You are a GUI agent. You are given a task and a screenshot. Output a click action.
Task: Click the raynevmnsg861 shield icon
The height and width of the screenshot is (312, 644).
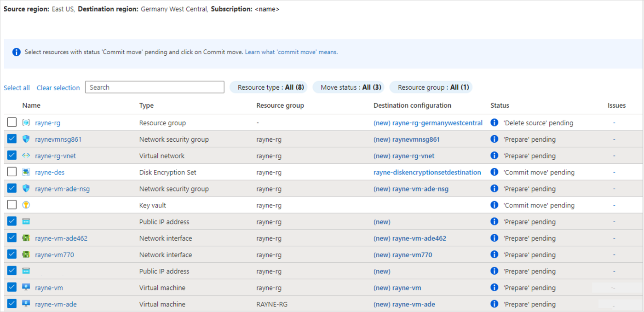tap(26, 139)
